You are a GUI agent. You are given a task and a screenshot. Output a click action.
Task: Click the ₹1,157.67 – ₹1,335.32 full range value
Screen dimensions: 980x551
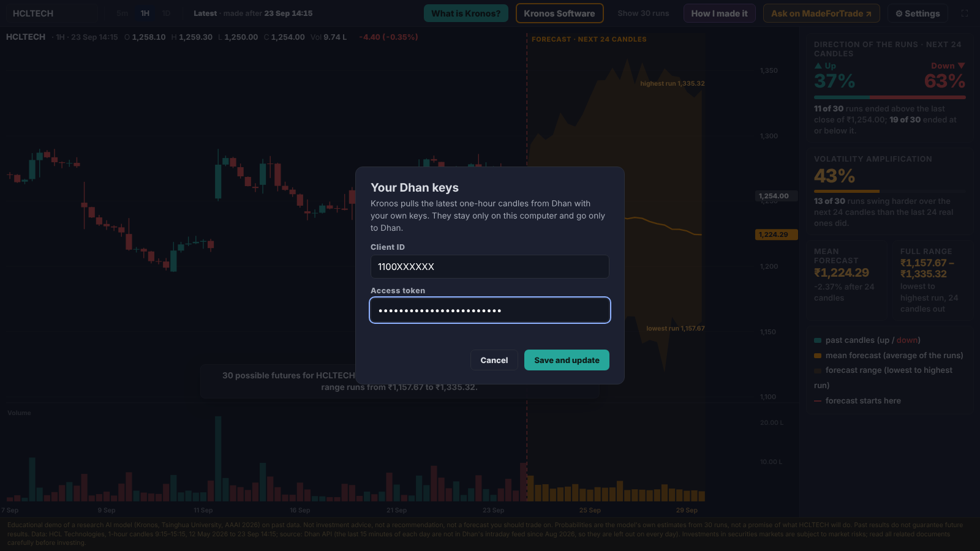point(927,269)
